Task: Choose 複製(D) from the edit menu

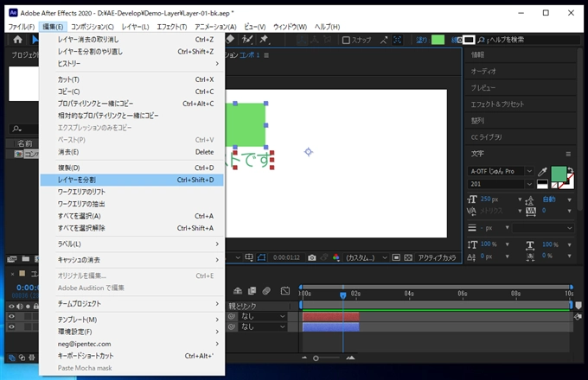Action: click(x=132, y=168)
